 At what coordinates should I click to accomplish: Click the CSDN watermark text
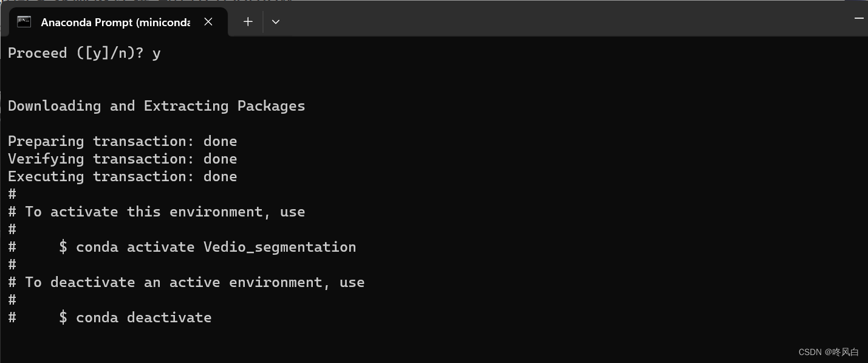click(x=830, y=351)
